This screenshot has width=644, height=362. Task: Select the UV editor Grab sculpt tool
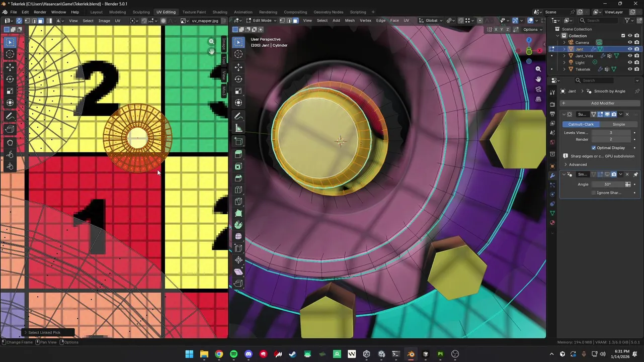[10, 142]
